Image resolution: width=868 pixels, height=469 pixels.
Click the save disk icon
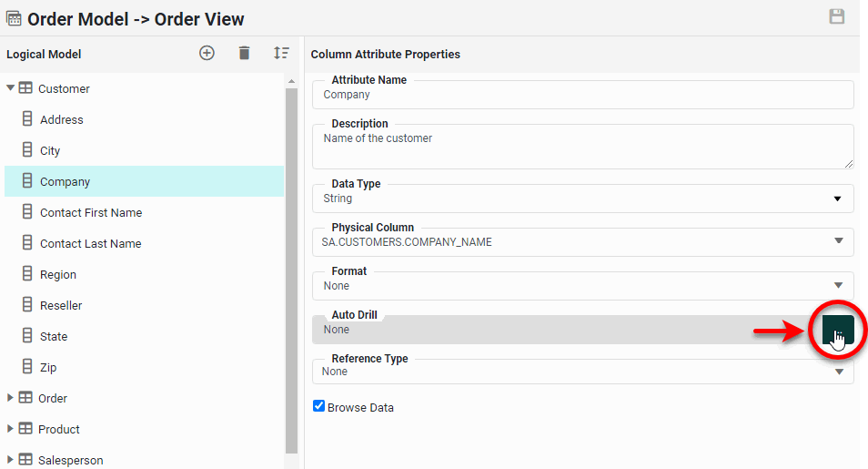tap(837, 16)
